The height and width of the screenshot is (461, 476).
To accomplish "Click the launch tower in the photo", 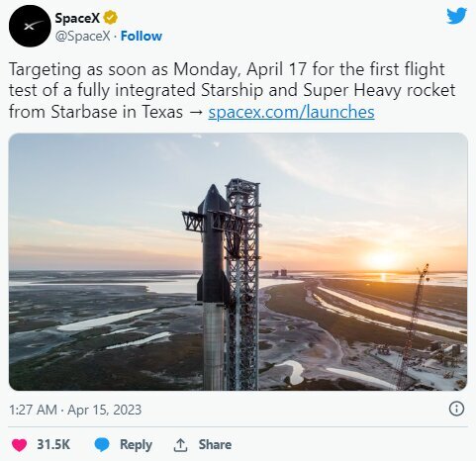I will coord(243,284).
